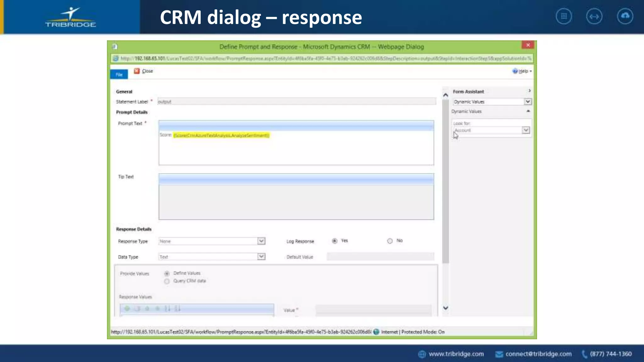This screenshot has width=644, height=362.
Task: Click the connect@tribridge.com email link
Action: 538,354
